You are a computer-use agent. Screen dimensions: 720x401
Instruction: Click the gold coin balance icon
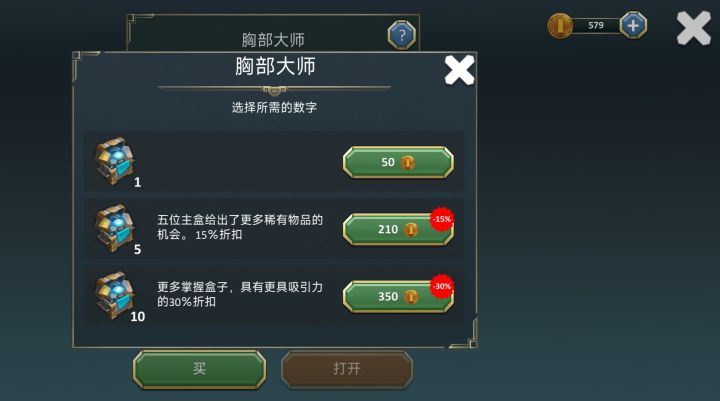pyautogui.click(x=560, y=25)
